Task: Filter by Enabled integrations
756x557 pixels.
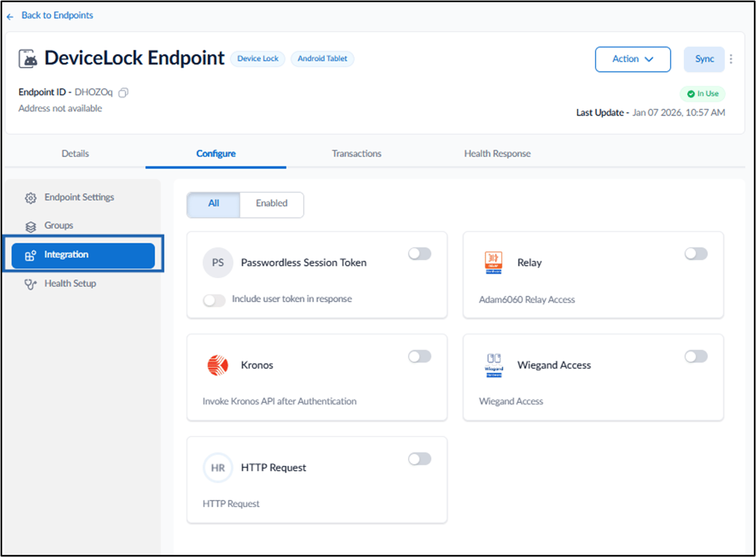Action: [x=271, y=203]
